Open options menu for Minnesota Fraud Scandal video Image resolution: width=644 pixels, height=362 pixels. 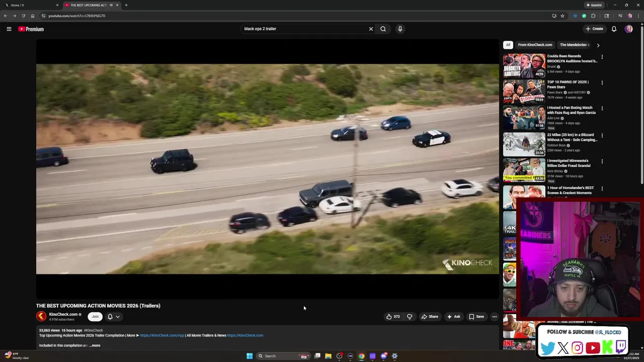pyautogui.click(x=602, y=161)
